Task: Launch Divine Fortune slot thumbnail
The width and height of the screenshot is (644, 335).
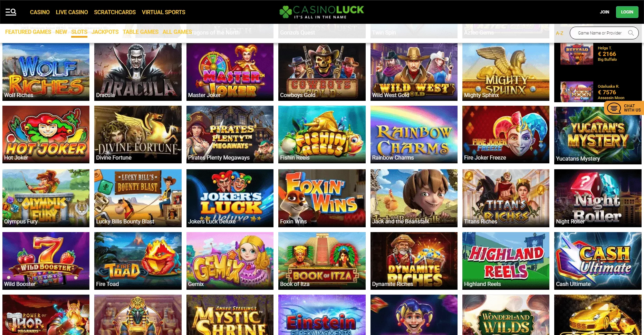Action: (x=138, y=134)
